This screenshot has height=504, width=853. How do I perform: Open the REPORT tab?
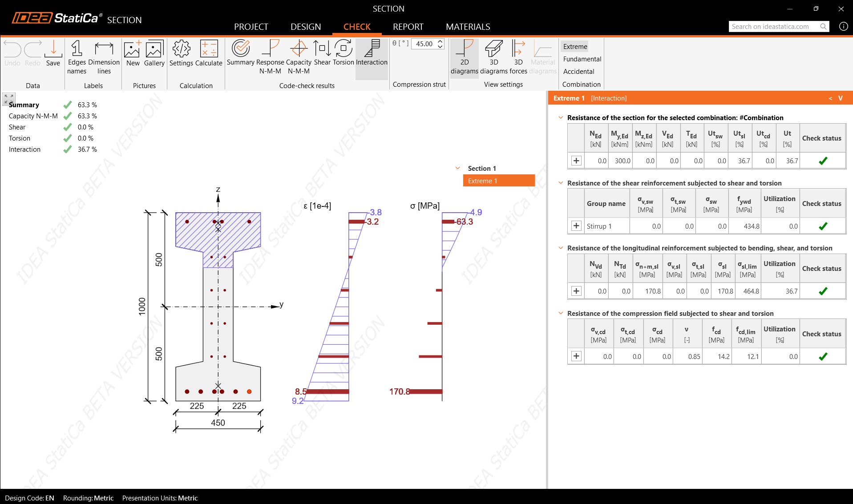tap(408, 27)
